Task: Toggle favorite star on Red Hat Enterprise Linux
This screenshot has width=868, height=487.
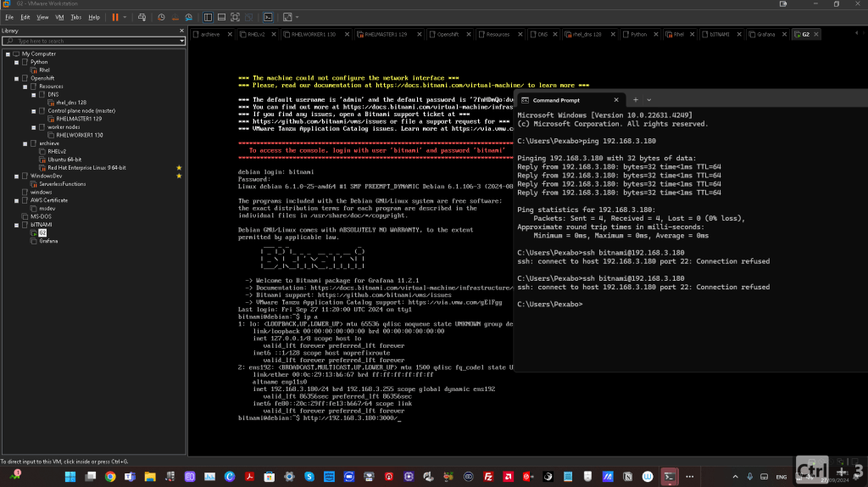Action: pos(179,168)
